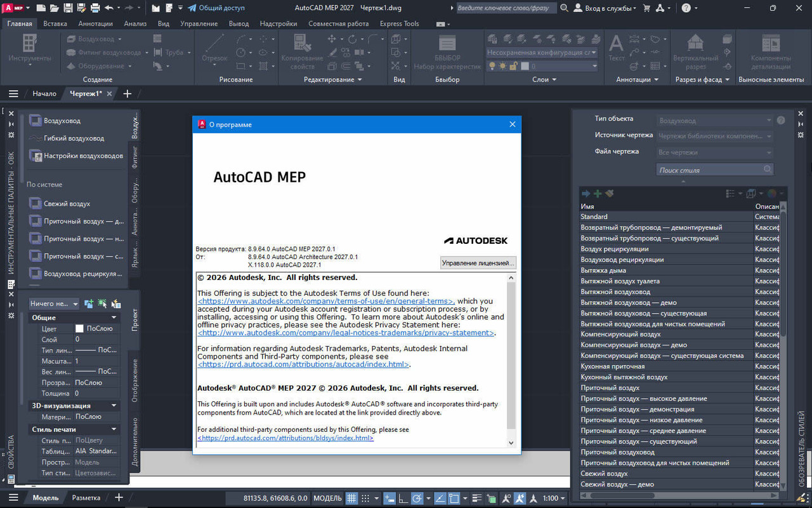Open the privacy-statement hyperlink
This screenshot has height=508, width=812.
point(346,333)
